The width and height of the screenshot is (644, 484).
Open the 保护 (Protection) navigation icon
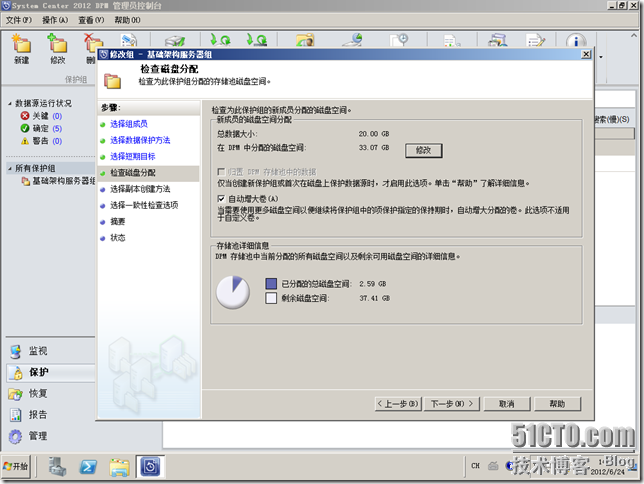click(x=17, y=373)
